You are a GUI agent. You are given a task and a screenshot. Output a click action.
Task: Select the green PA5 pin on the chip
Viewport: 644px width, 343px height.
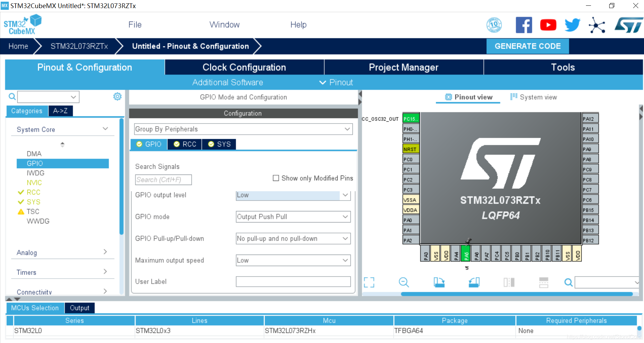466,254
